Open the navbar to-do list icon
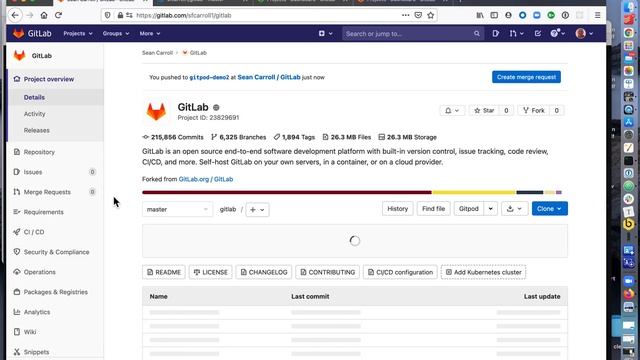This screenshot has width=640, height=360. pyautogui.click(x=538, y=33)
